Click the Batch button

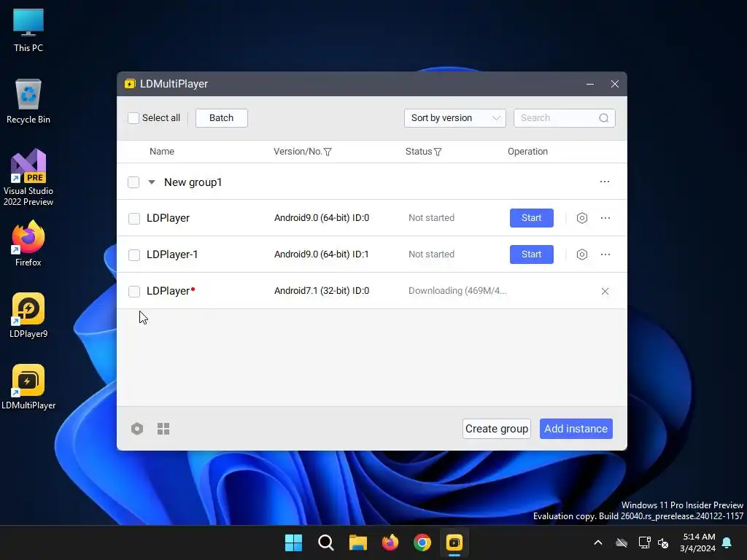[x=222, y=118]
